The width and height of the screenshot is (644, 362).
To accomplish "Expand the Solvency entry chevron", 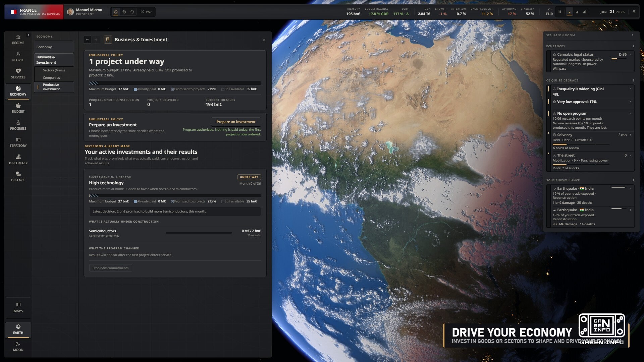I will pyautogui.click(x=630, y=135).
